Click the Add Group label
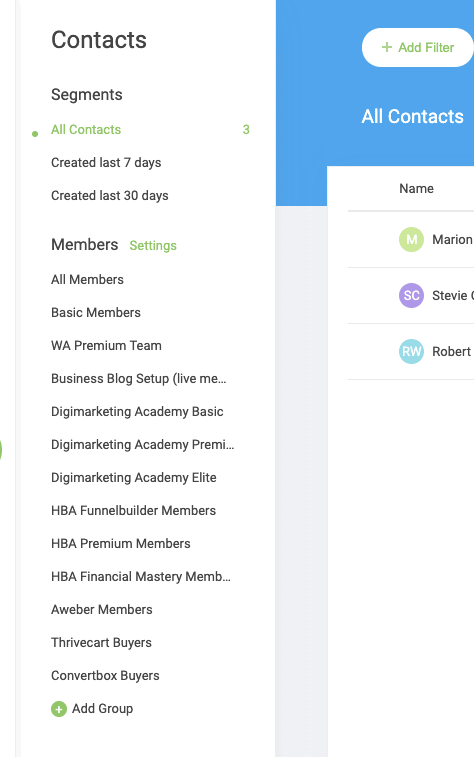Screen dimensions: 474x757 [102, 709]
